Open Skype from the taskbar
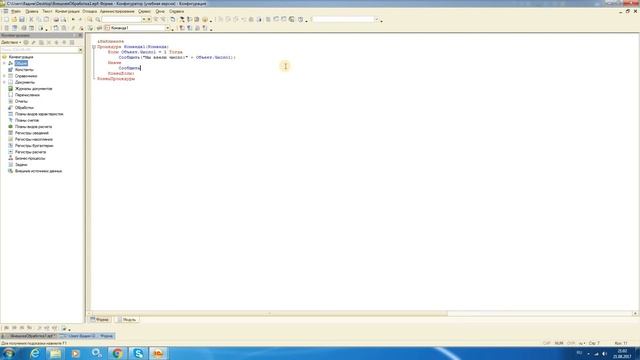640x360 pixels. tap(138, 353)
